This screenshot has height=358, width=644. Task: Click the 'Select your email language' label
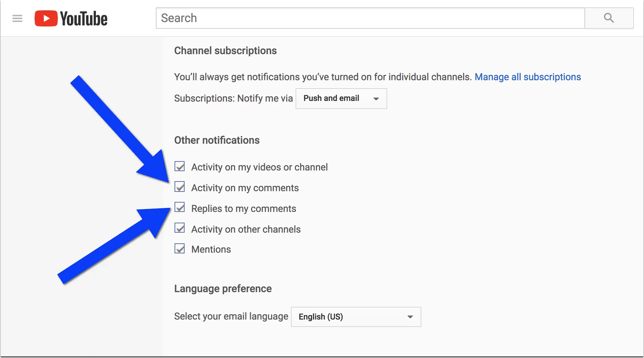[231, 316]
